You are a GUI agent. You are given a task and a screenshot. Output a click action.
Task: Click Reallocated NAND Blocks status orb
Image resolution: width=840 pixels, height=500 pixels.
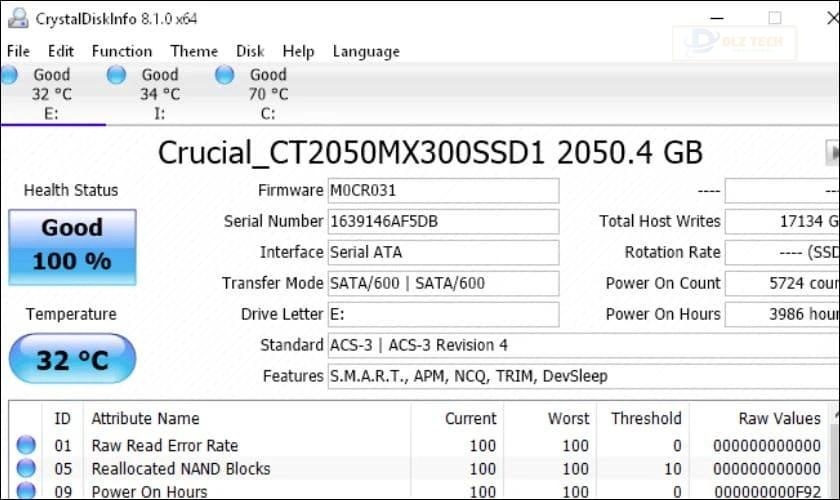(26, 469)
